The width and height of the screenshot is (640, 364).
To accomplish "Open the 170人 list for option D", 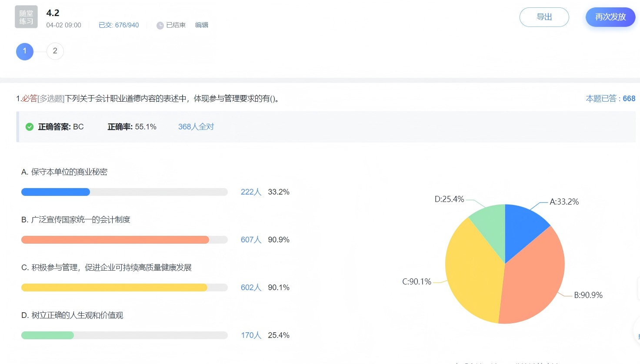I will [x=251, y=335].
